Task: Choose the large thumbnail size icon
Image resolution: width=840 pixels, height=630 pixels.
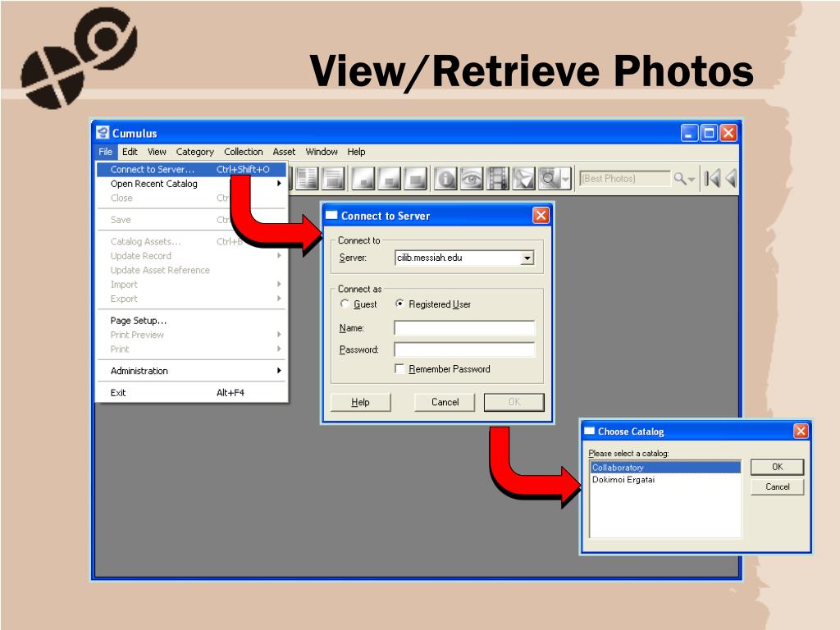Action: [x=416, y=178]
